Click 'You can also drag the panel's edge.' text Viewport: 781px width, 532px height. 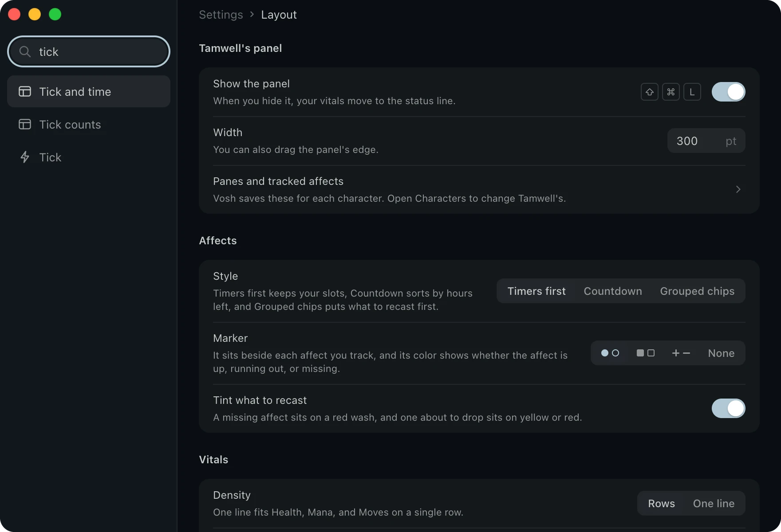point(296,150)
